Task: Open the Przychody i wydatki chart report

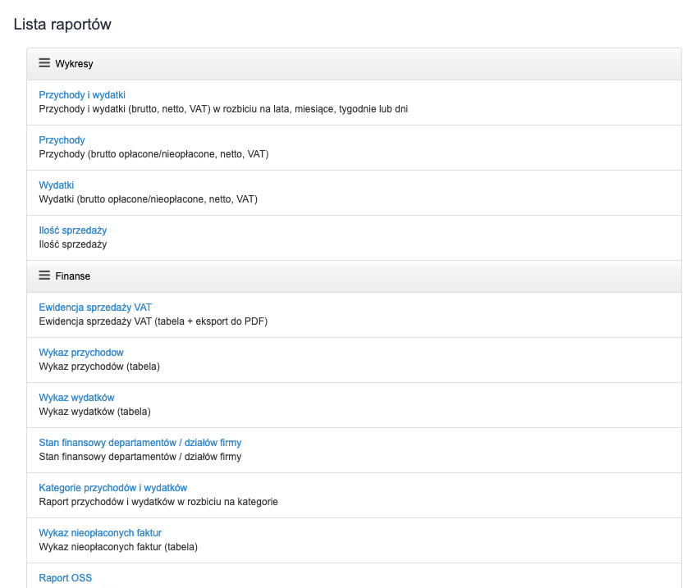Action: (82, 95)
